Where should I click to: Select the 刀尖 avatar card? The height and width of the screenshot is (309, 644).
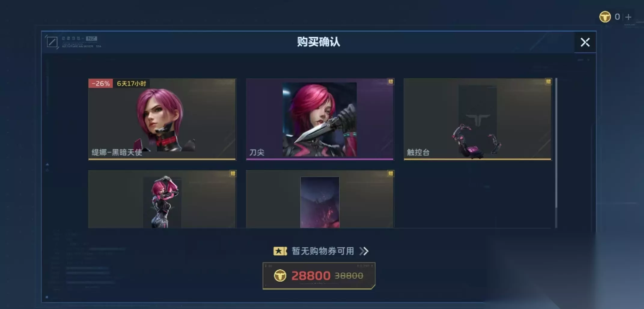[x=320, y=119]
